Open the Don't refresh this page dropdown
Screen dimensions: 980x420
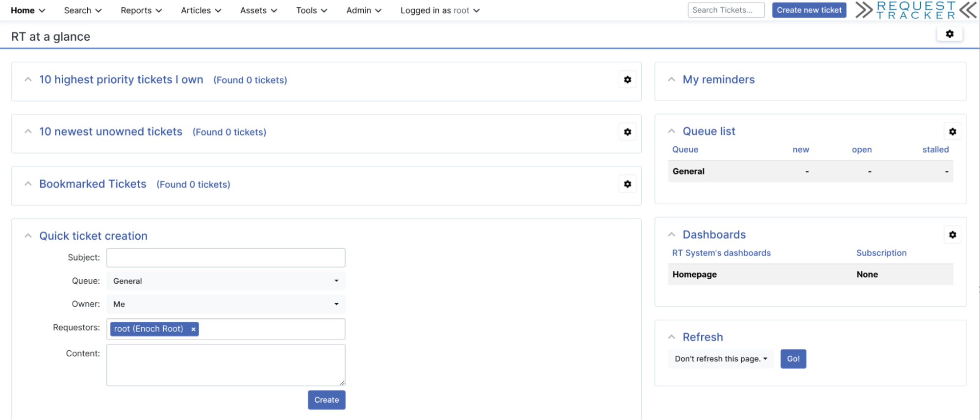pos(720,359)
